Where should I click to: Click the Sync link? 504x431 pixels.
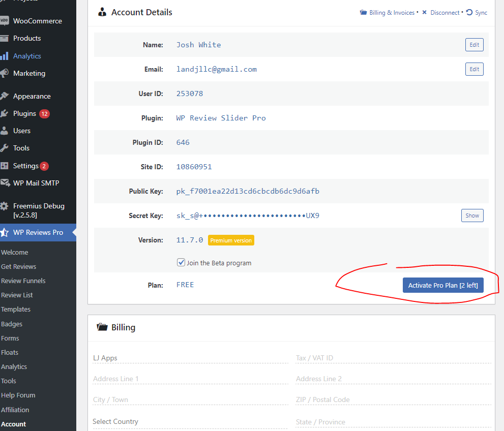481,13
